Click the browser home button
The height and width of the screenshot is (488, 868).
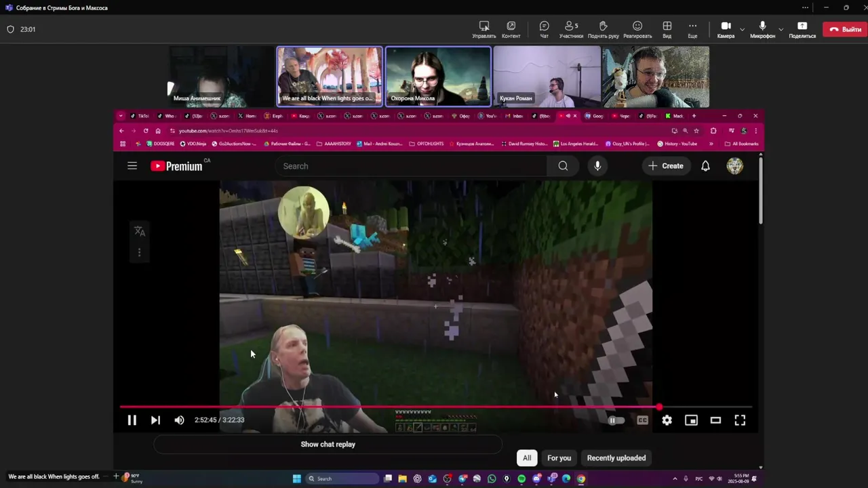point(158,131)
